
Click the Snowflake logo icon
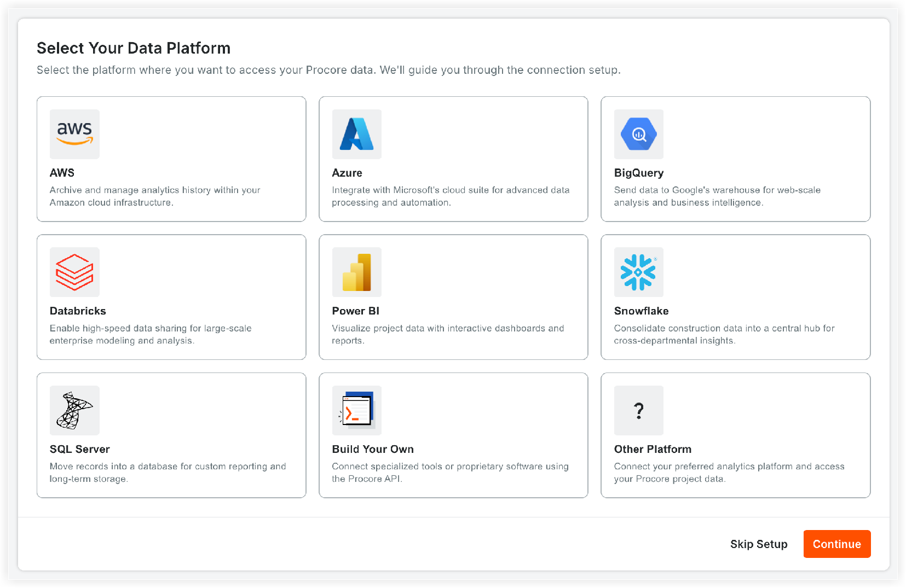pos(638,272)
